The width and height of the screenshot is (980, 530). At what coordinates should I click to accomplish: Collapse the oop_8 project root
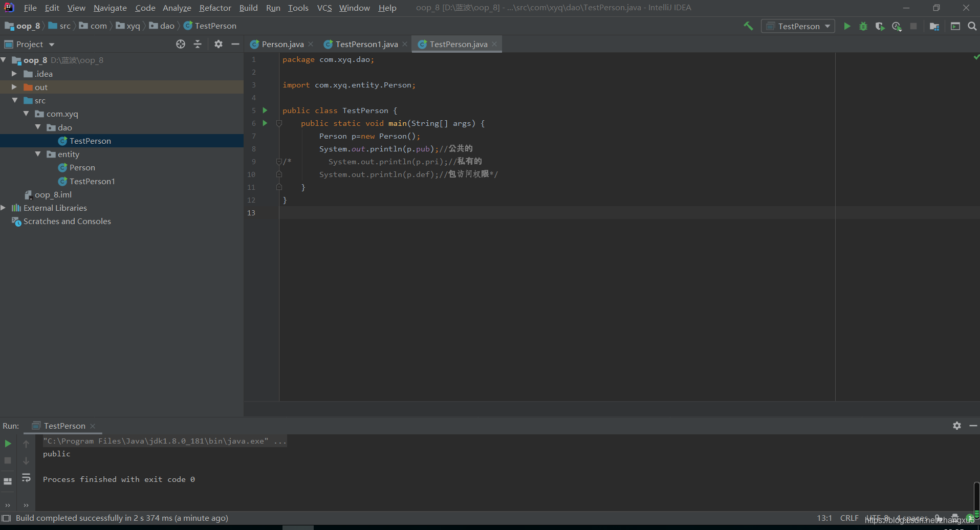[x=4, y=60]
